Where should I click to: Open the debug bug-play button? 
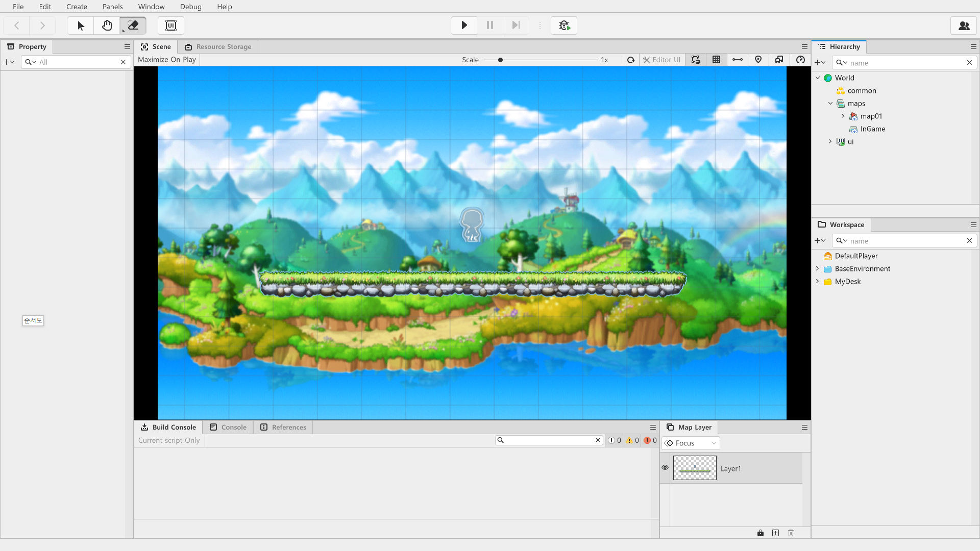(x=564, y=26)
